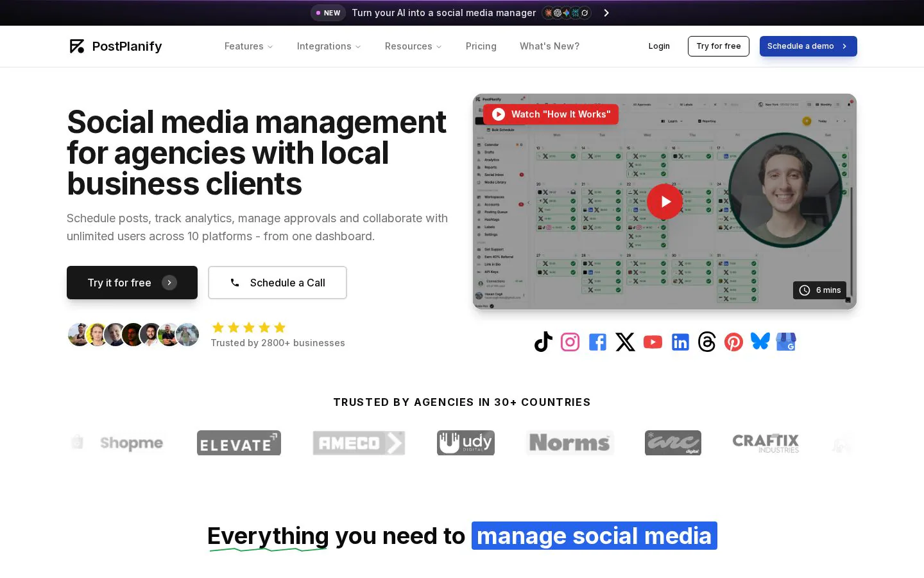Click the Udy Digital logo
The width and height of the screenshot is (924, 578).
(x=466, y=442)
